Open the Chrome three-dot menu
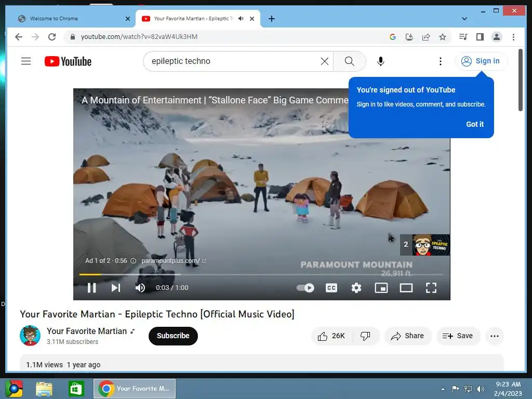The height and width of the screenshot is (399, 532). pyautogui.click(x=513, y=37)
